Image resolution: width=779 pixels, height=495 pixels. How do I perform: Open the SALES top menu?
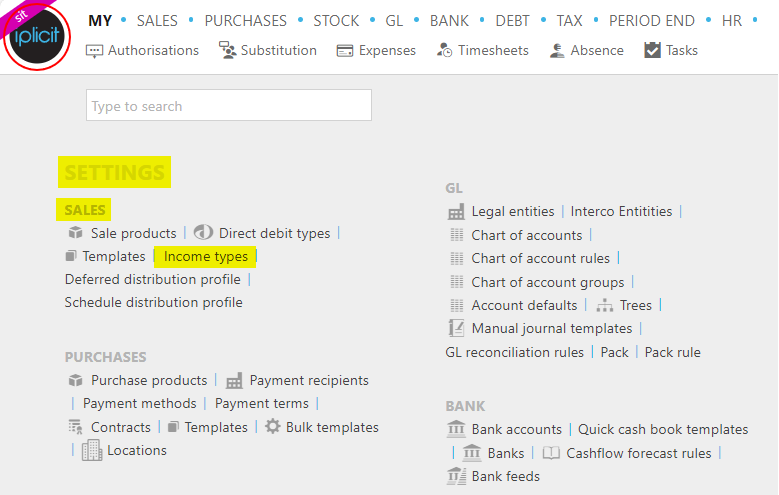pos(157,21)
